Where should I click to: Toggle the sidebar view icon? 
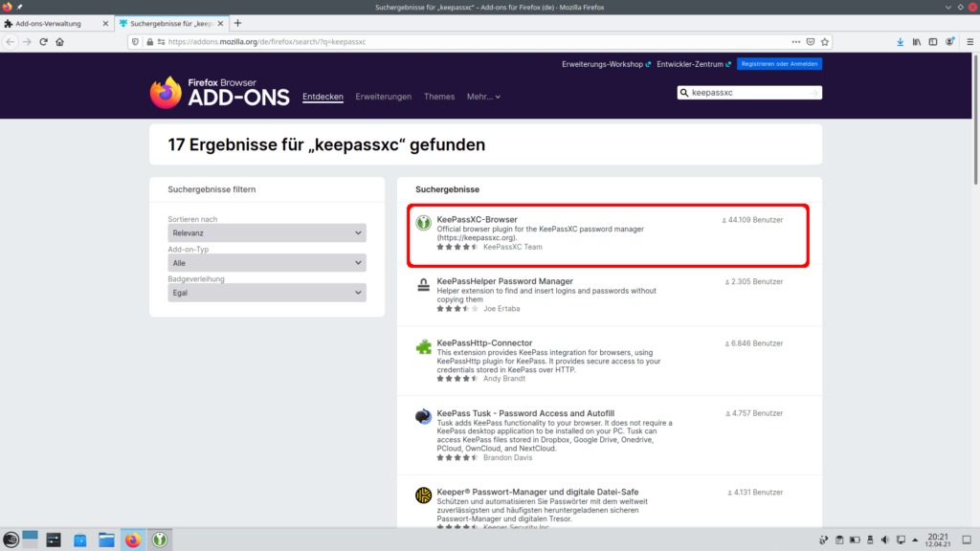click(x=932, y=42)
